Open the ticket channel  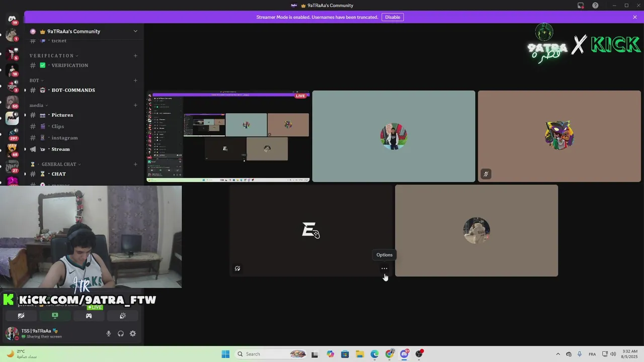click(84, 41)
